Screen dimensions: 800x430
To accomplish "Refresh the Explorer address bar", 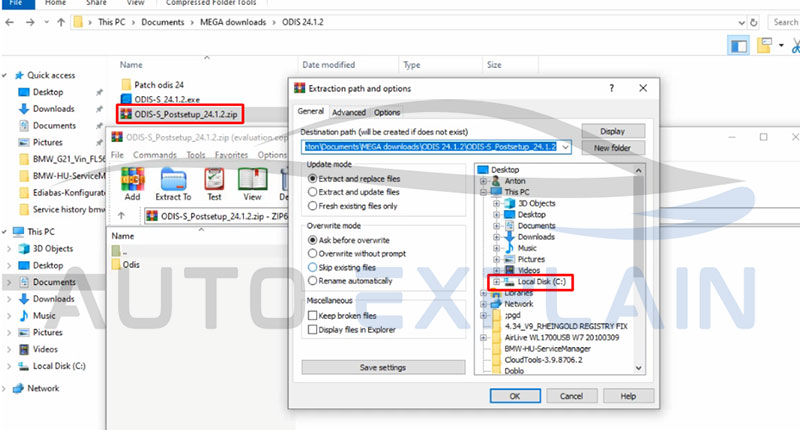I will tap(754, 22).
